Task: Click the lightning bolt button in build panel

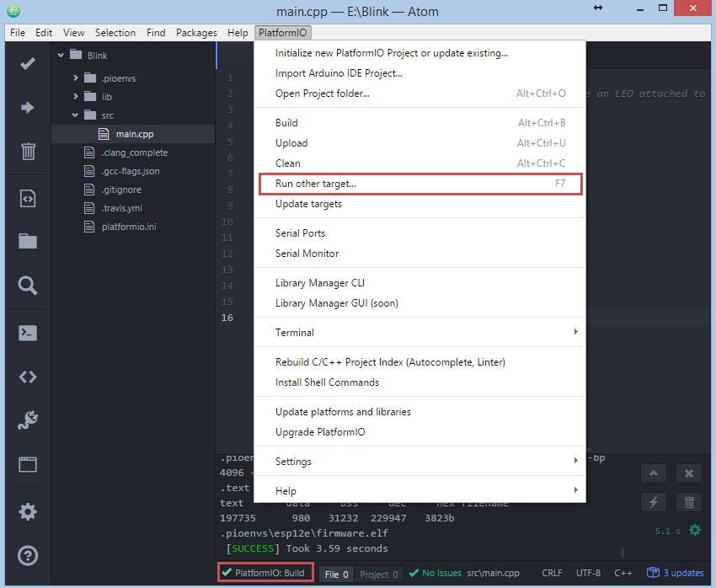Action: tap(654, 502)
